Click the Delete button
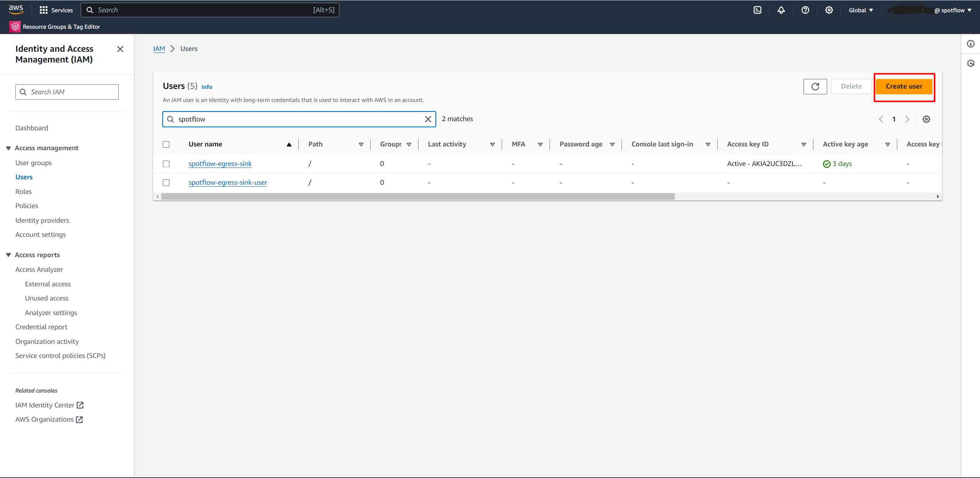Screen dimensions: 980x478 (851, 86)
